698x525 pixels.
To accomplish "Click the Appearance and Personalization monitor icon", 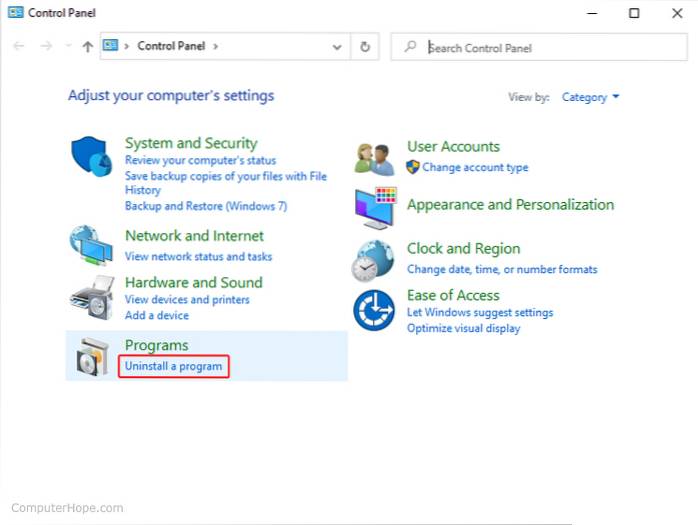I will click(x=375, y=207).
